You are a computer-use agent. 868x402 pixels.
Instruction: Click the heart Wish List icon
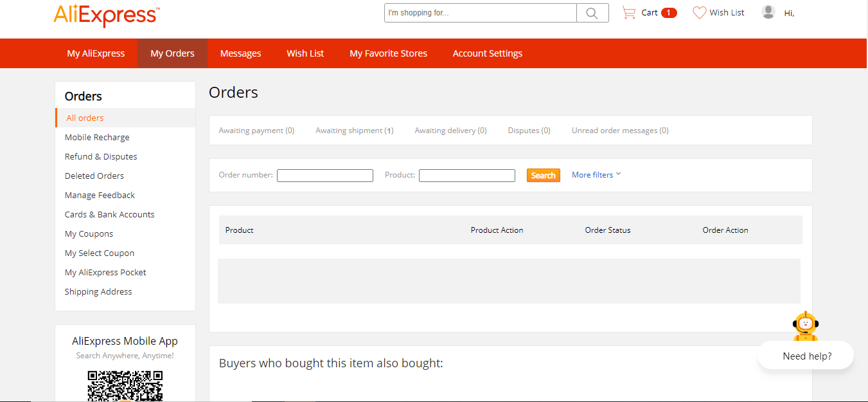[699, 12]
